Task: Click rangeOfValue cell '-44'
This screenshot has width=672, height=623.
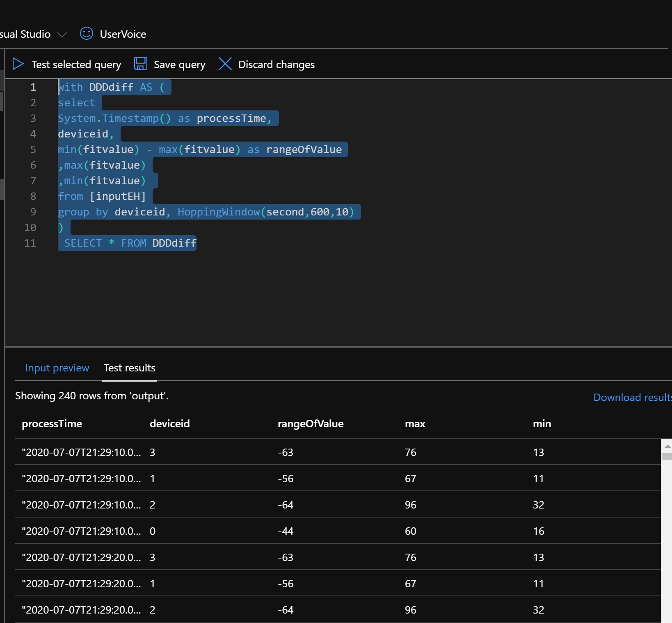Action: (286, 531)
